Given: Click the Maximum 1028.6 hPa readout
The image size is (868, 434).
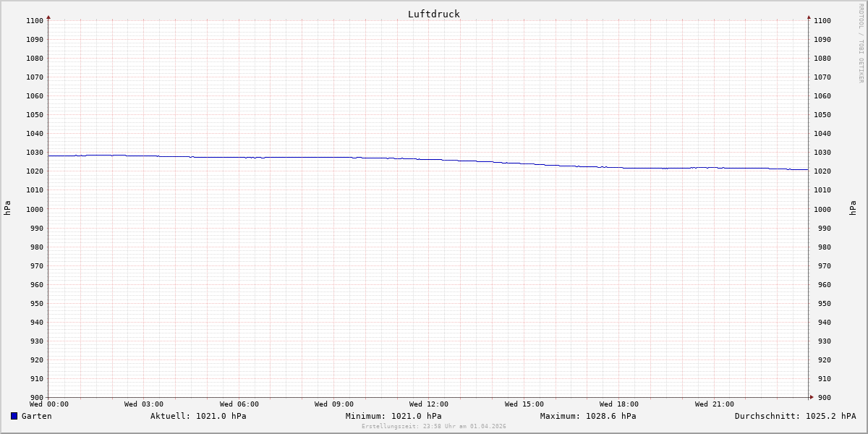Looking at the screenshot, I should [588, 416].
